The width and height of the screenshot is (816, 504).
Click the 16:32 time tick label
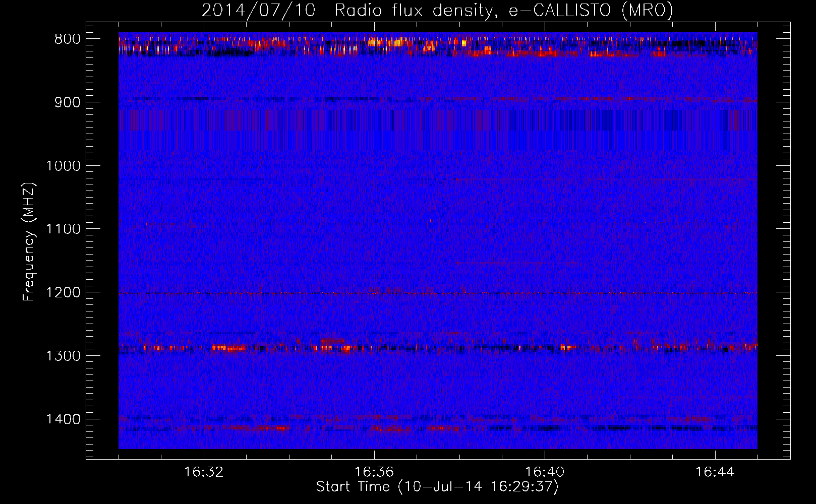pos(204,472)
